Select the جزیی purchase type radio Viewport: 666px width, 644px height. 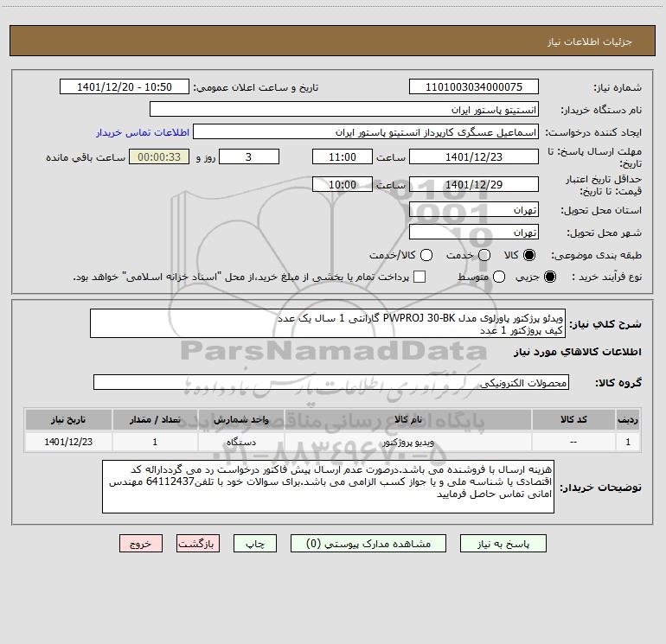[549, 277]
